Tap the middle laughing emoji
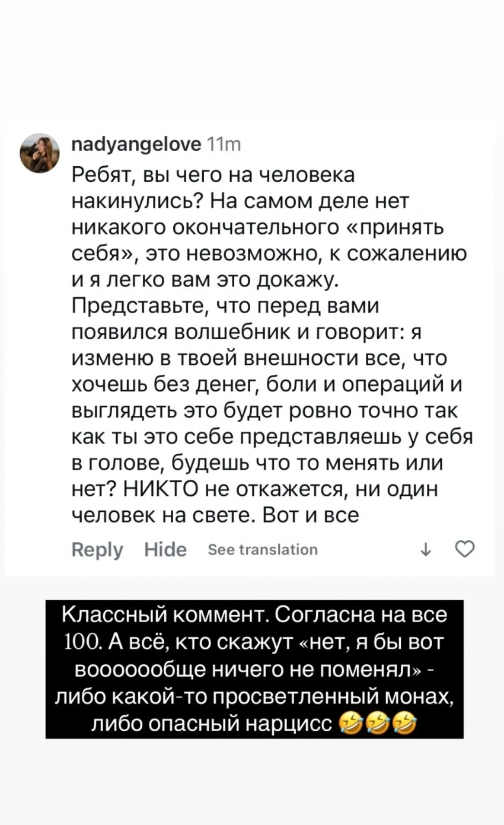Viewport: 504px width, 825px height. click(x=377, y=724)
